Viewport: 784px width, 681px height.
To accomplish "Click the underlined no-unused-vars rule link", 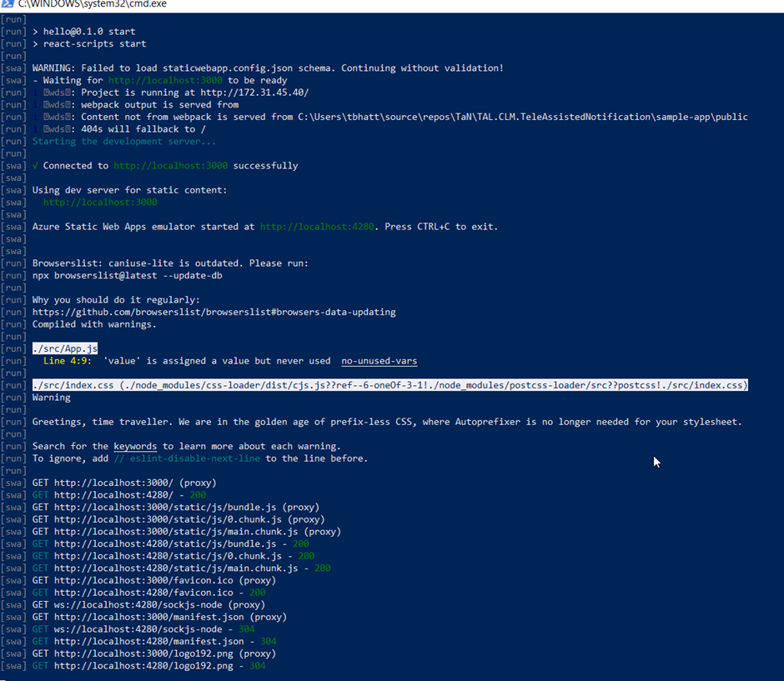I will (x=379, y=360).
